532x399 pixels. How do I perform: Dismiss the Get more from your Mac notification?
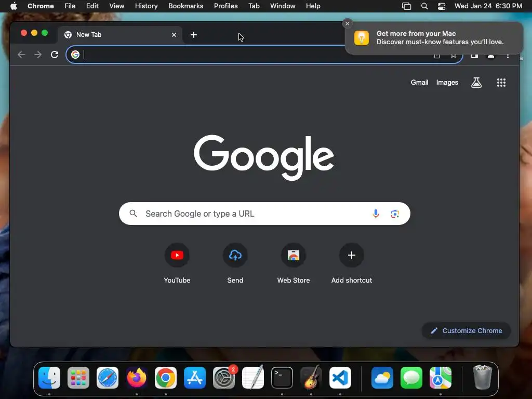(347, 23)
